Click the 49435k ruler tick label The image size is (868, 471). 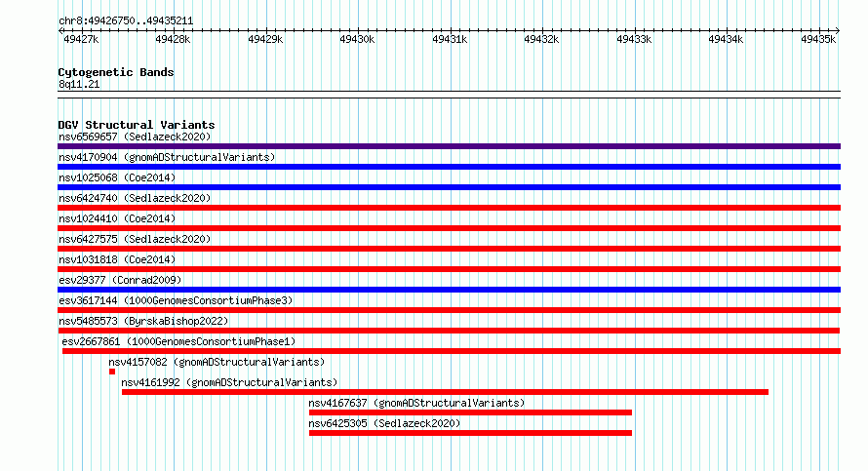[818, 39]
